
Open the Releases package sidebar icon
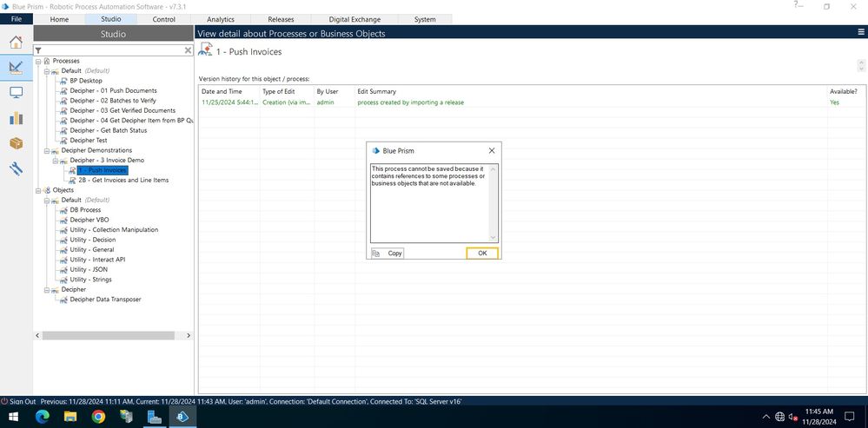click(16, 143)
